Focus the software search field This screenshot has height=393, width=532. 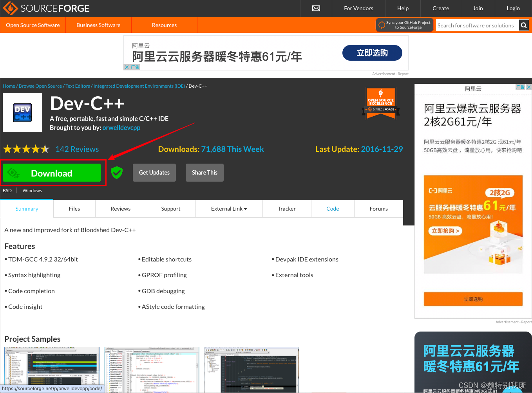click(477, 25)
